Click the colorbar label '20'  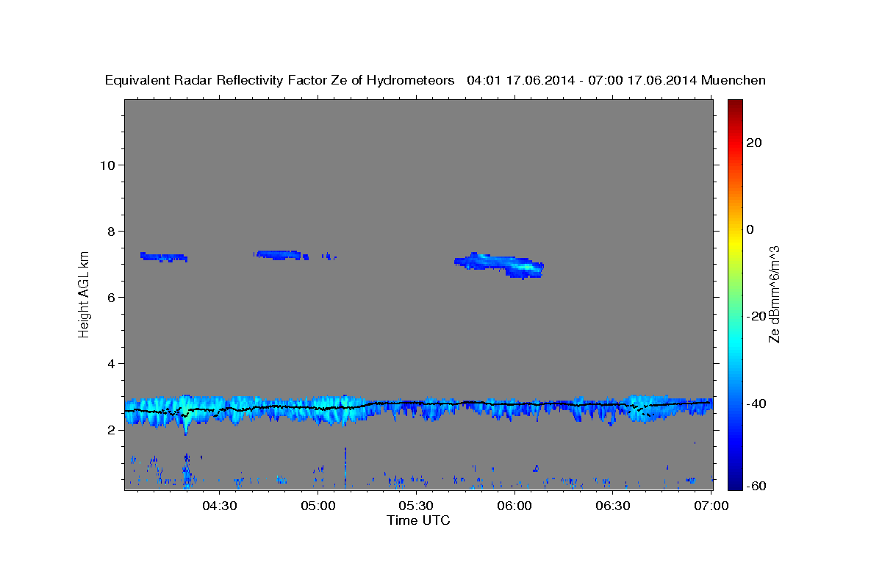tap(754, 143)
